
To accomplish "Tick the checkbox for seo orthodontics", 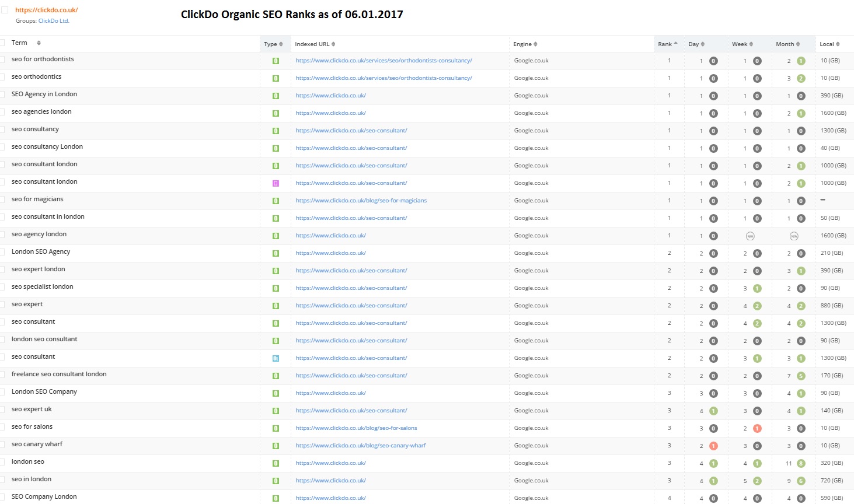I will click(2, 77).
